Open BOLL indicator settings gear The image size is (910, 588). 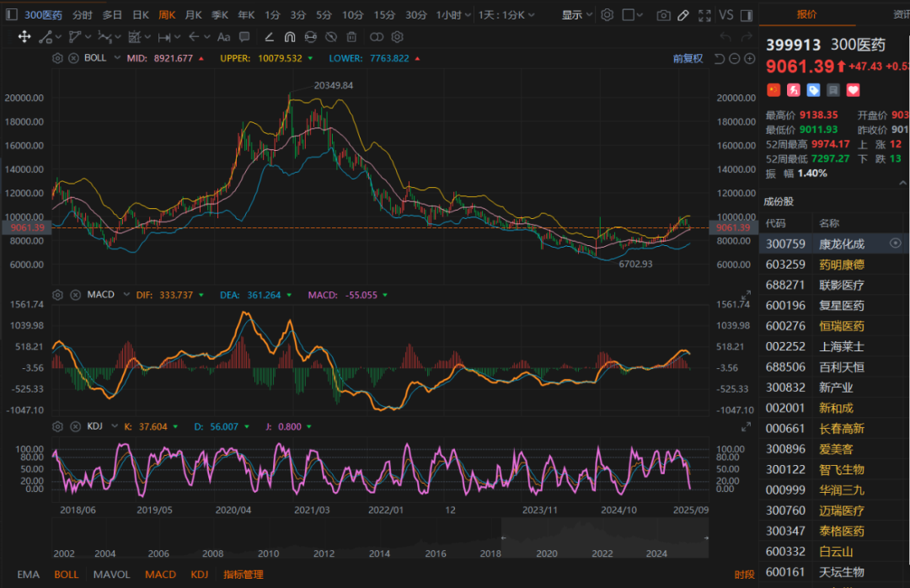[57, 58]
